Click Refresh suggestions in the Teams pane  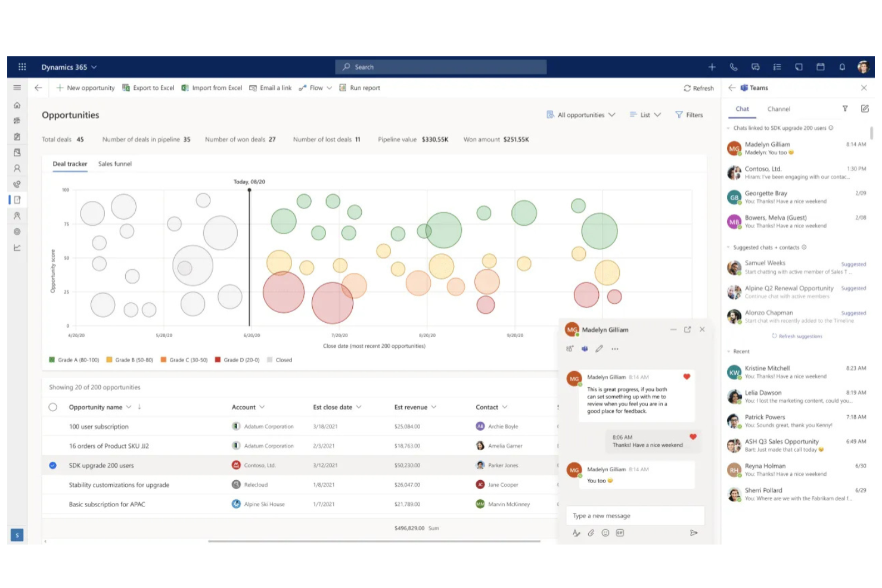click(x=797, y=336)
